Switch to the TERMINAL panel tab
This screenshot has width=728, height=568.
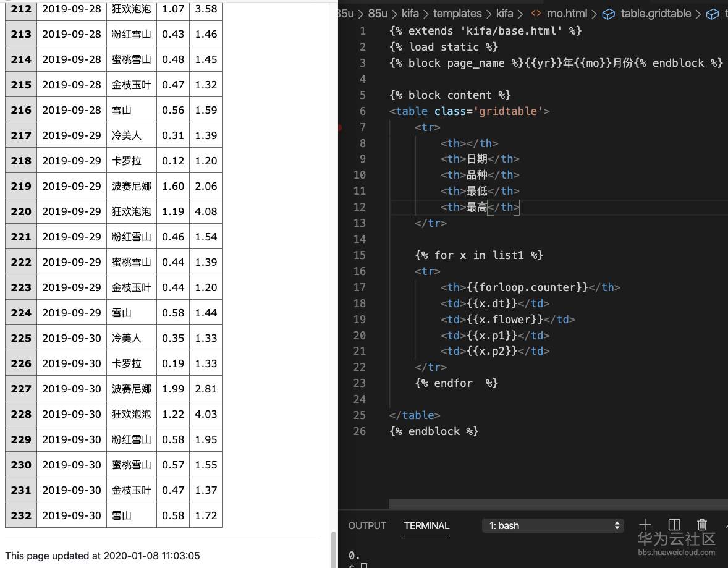[x=426, y=525]
